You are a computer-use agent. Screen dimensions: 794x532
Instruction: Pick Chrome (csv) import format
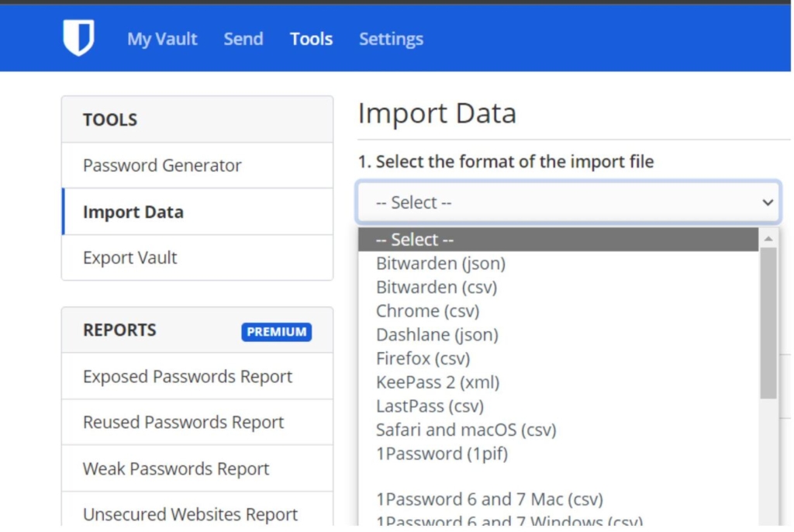click(x=427, y=310)
